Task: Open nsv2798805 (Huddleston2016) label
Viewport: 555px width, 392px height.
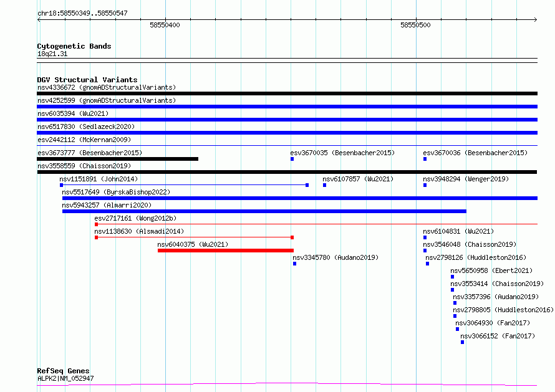Action: point(503,310)
